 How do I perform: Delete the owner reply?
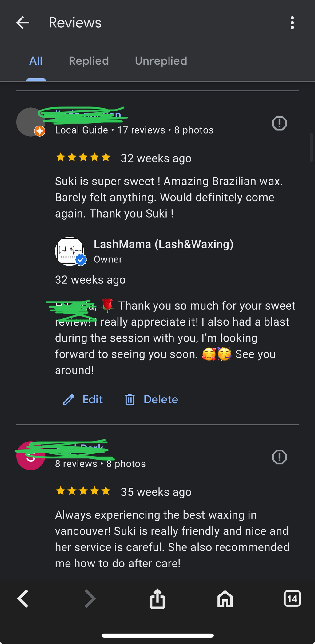click(151, 400)
